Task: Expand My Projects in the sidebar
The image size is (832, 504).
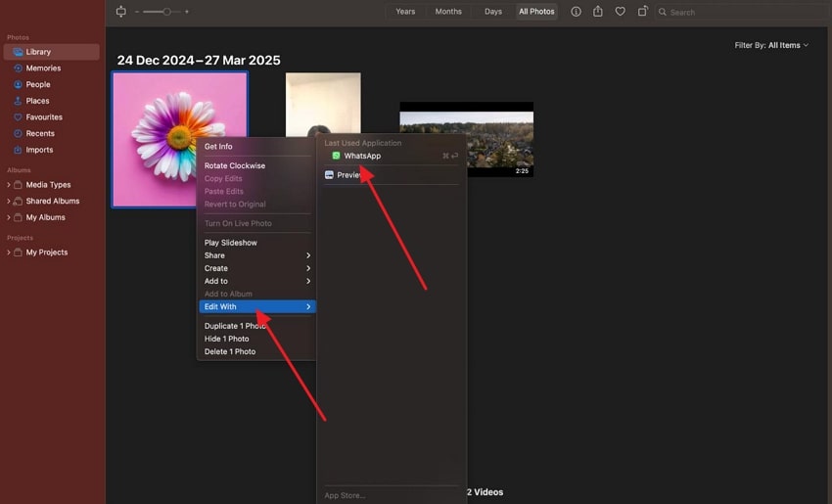Action: click(9, 252)
